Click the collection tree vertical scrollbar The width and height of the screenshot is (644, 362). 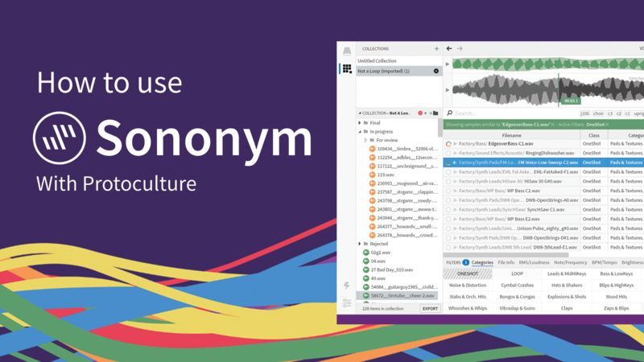coord(440,127)
